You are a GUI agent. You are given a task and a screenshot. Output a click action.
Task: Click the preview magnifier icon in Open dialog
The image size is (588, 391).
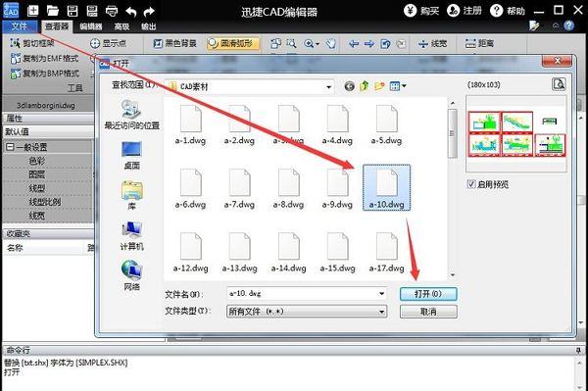559,84
